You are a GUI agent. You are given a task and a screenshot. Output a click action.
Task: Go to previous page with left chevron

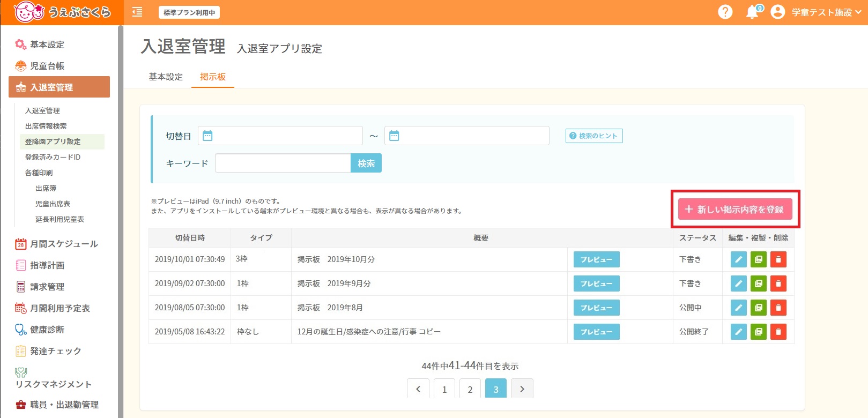418,389
